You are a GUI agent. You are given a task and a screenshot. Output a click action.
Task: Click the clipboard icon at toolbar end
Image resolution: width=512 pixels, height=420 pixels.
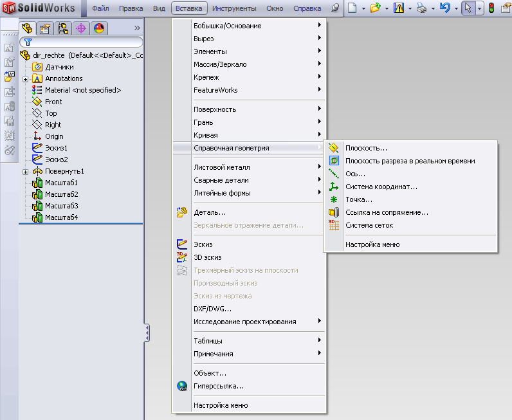[x=506, y=8]
